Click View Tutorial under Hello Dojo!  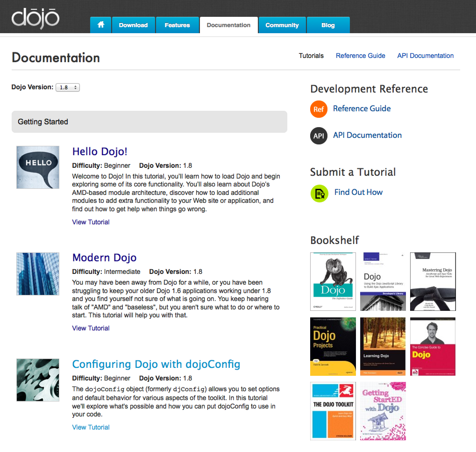[x=91, y=222]
